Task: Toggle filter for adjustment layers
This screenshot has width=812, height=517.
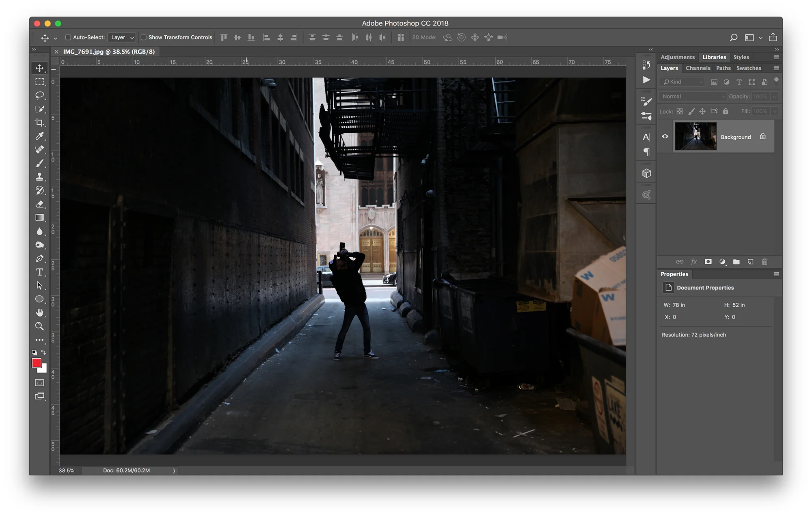Action: pyautogui.click(x=726, y=82)
